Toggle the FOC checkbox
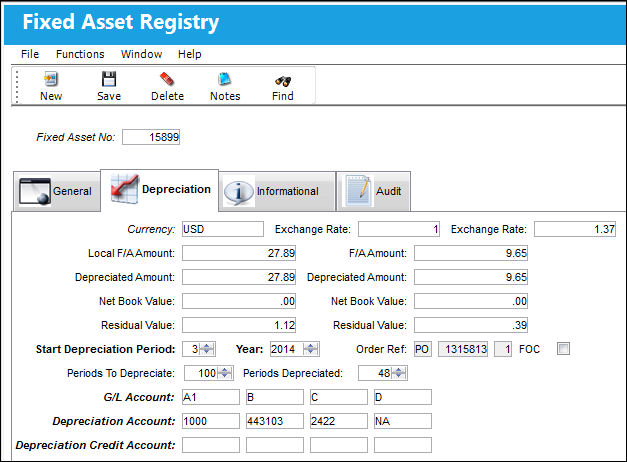627x462 pixels. coord(563,349)
